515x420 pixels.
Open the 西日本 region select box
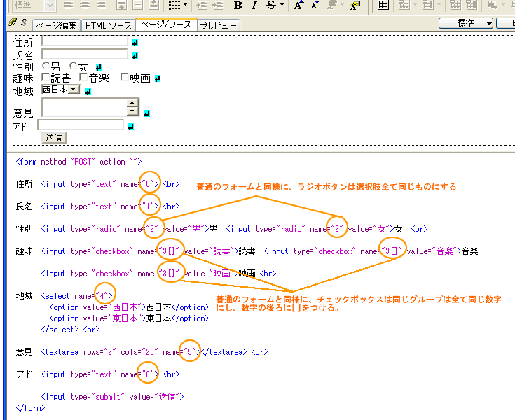[61, 90]
